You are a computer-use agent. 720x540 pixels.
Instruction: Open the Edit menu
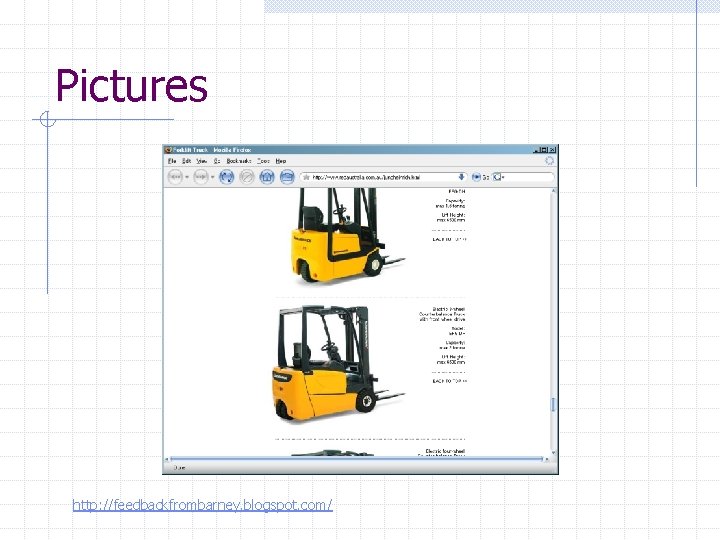coord(186,161)
